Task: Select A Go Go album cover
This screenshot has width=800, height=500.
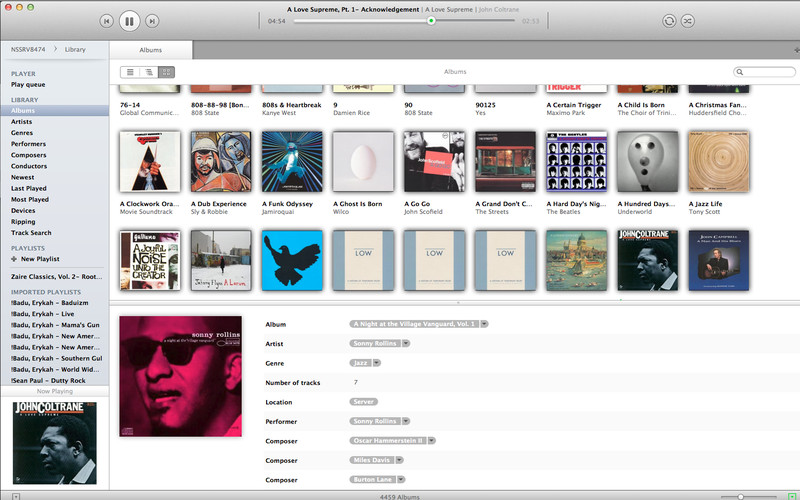Action: click(434, 161)
